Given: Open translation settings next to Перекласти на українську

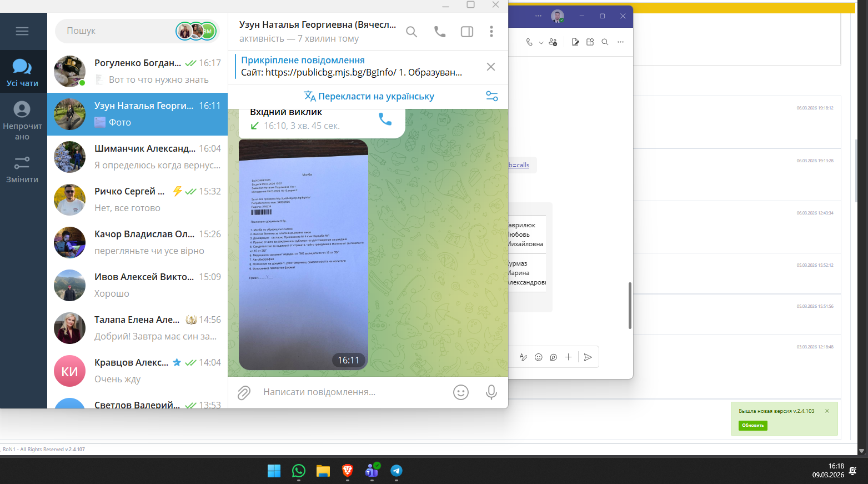Looking at the screenshot, I should pos(492,96).
